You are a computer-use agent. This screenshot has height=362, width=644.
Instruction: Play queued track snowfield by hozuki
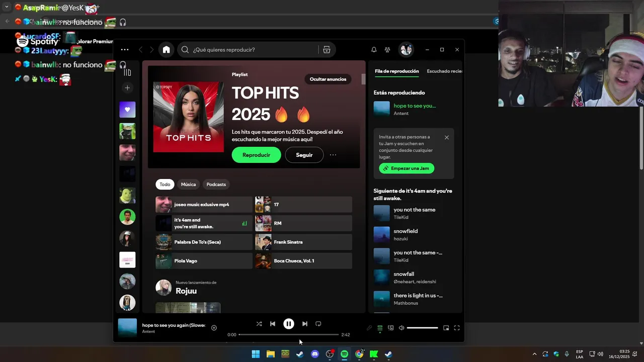pos(414,235)
